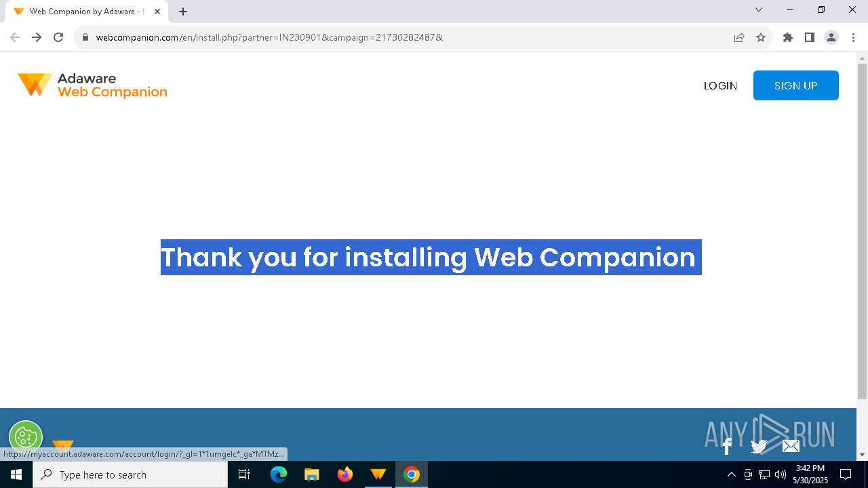Go forward to the next page
Viewport: 868px width, 488px height.
click(x=37, y=37)
